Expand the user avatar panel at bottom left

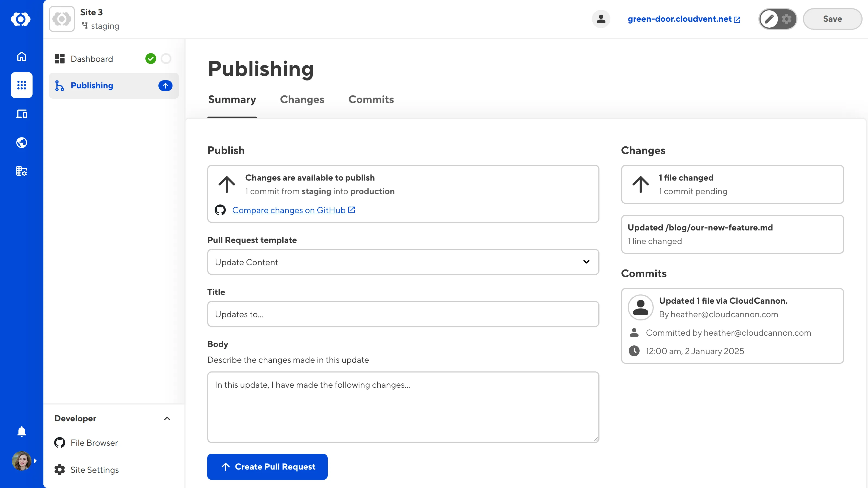(x=21, y=461)
